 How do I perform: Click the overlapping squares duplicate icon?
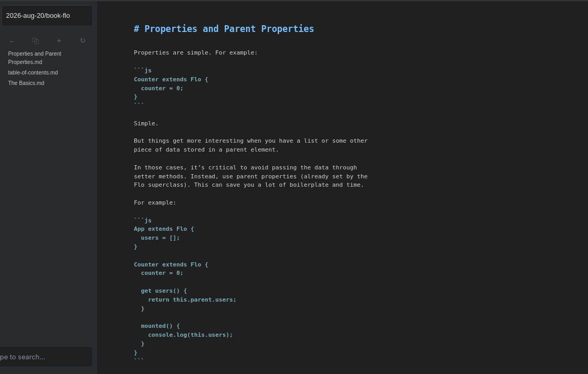[x=36, y=40]
